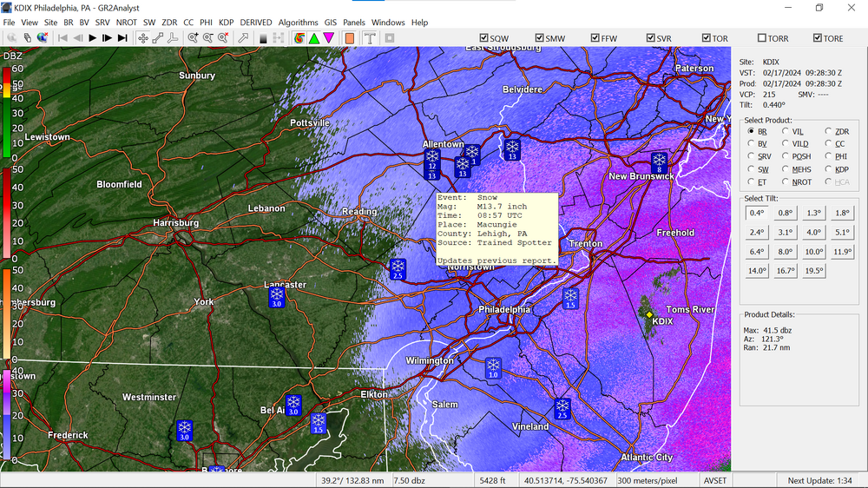Click the 1.0 snow report below Wilmington

click(493, 368)
